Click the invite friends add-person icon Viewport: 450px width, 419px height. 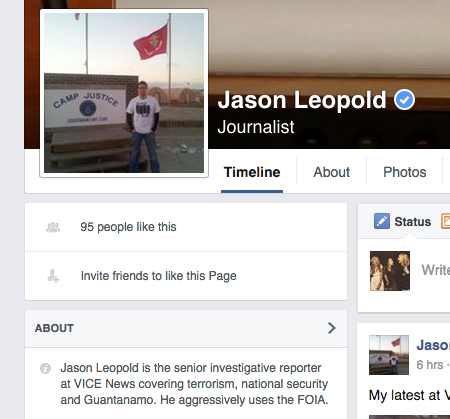tap(53, 276)
